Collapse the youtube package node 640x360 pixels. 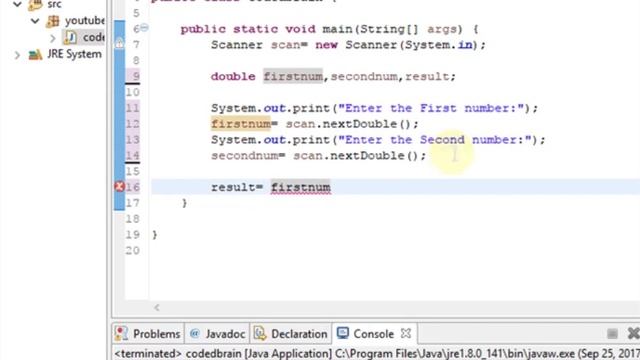[36, 20]
